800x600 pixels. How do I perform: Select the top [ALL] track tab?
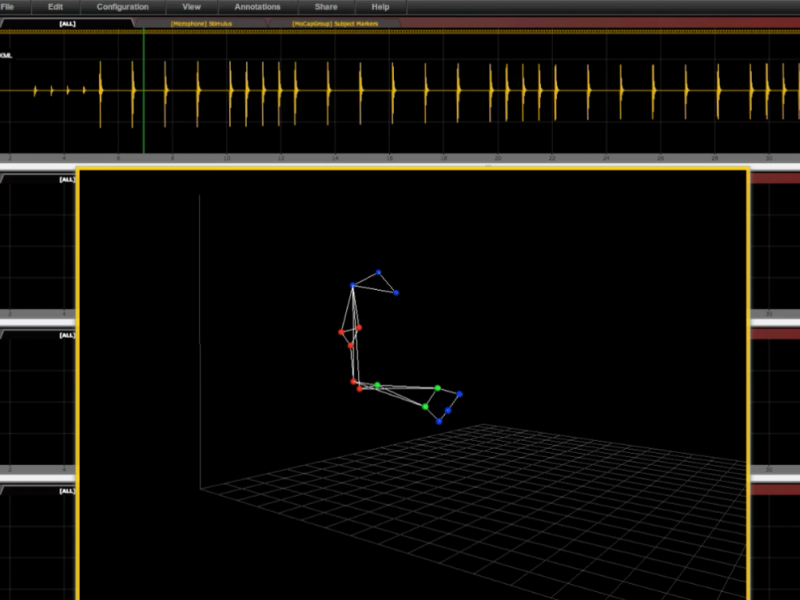coord(67,23)
